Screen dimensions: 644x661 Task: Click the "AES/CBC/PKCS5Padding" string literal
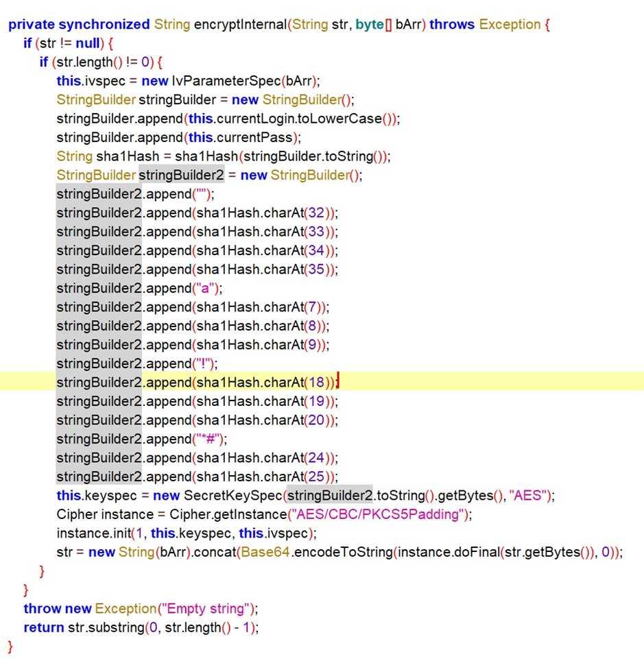(377, 514)
